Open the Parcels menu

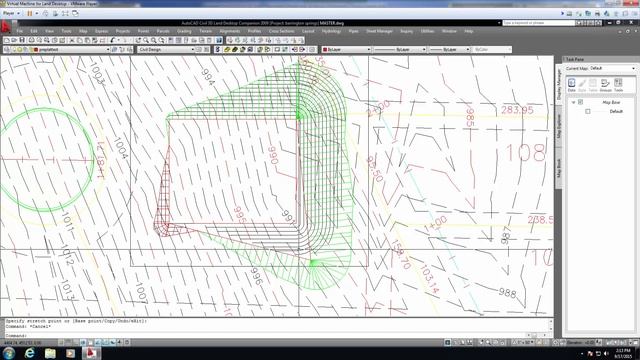coord(163,31)
